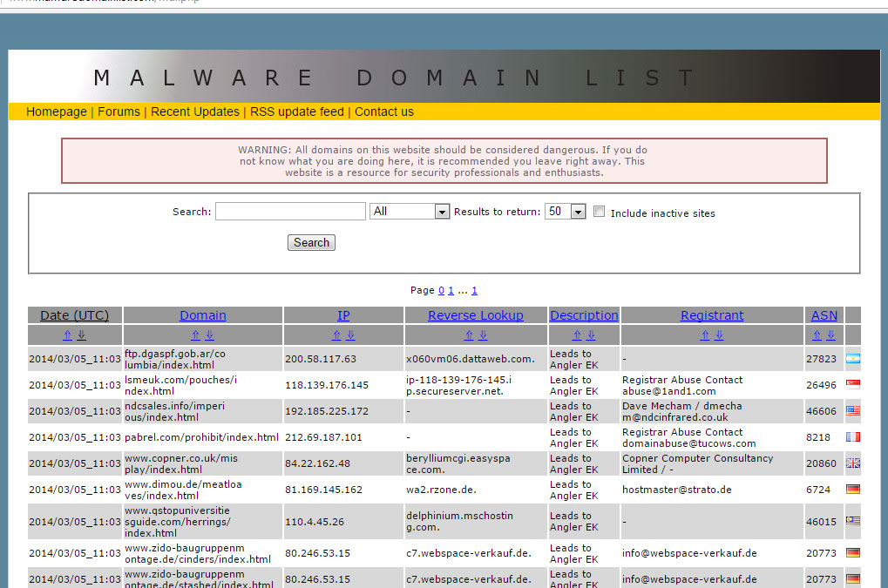The image size is (888, 588).
Task: Enable Include inactive sites checkbox
Action: [599, 212]
